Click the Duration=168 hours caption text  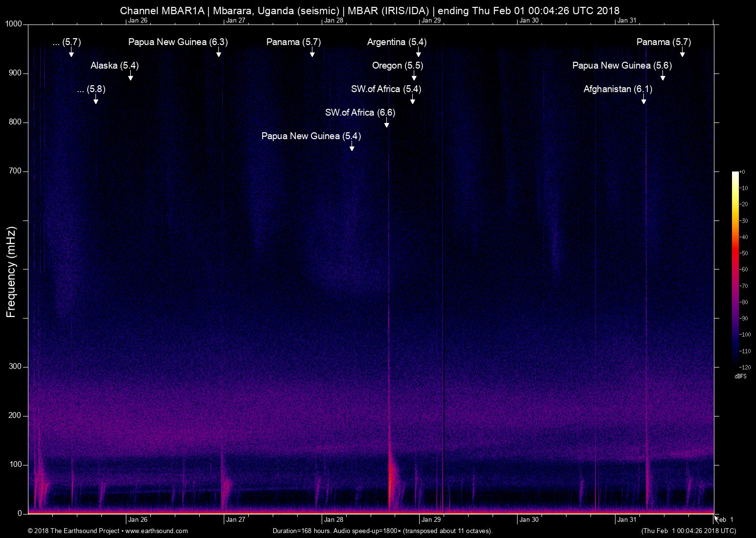click(382, 531)
